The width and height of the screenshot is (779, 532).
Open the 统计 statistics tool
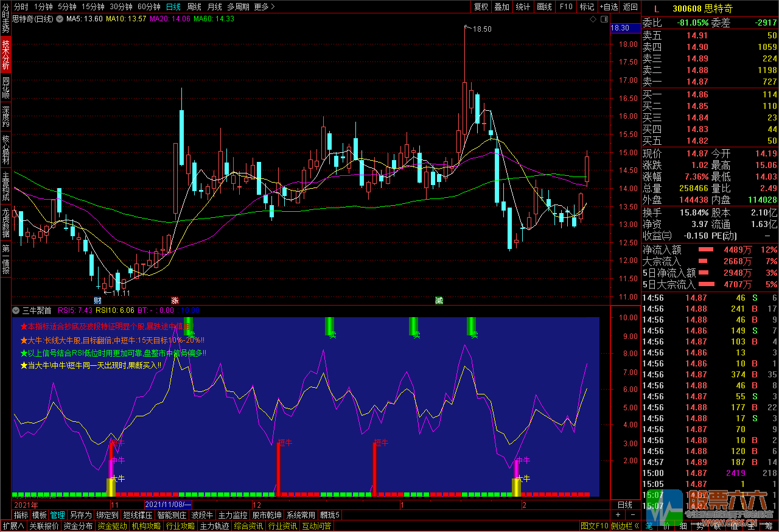tap(523, 7)
